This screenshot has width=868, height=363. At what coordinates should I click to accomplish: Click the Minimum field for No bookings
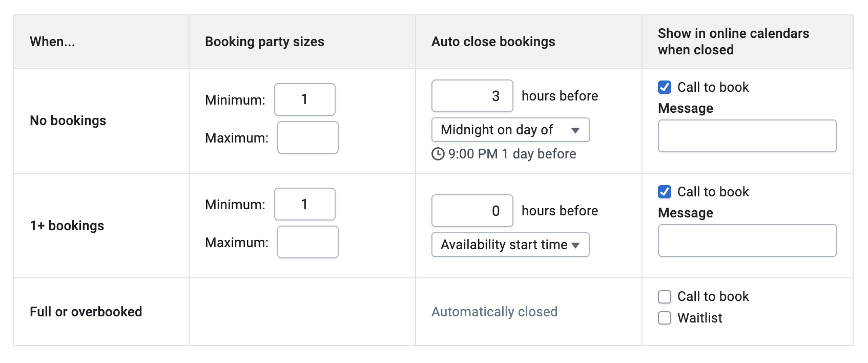click(305, 99)
